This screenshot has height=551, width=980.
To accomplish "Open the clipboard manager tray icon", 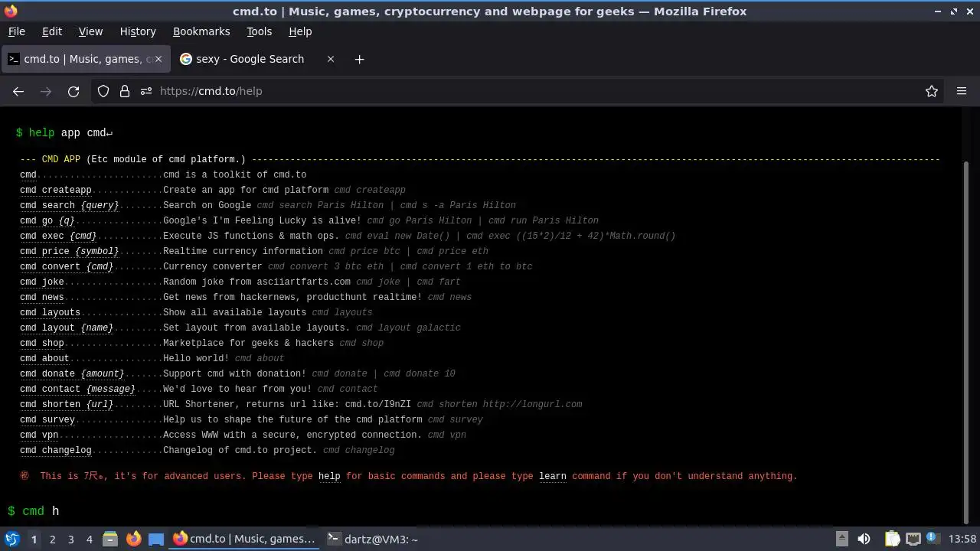I will pyautogui.click(x=892, y=539).
